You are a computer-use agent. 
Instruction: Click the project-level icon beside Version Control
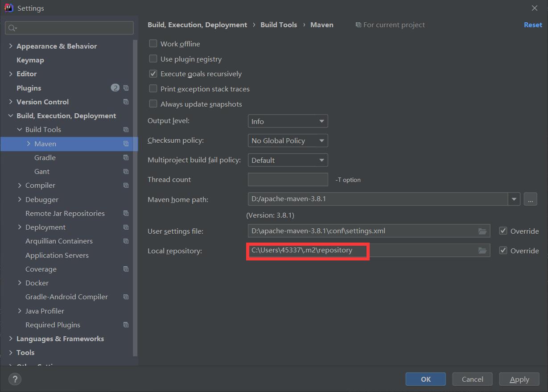pos(126,102)
